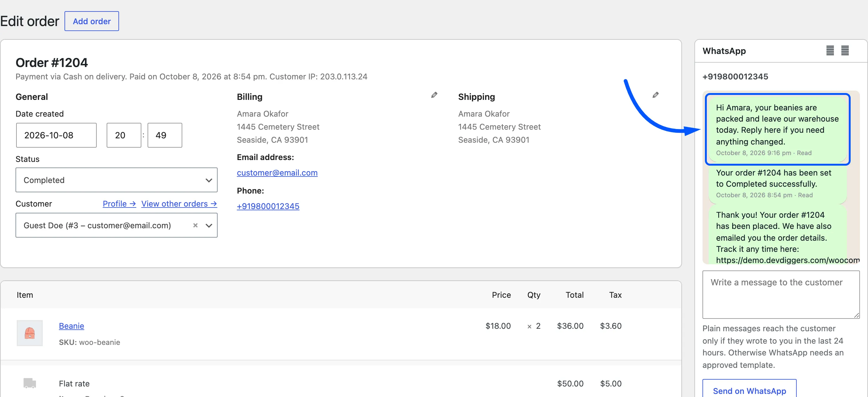Viewport: 868px width, 397px height.
Task: Follow the View other orders link
Action: point(179,204)
